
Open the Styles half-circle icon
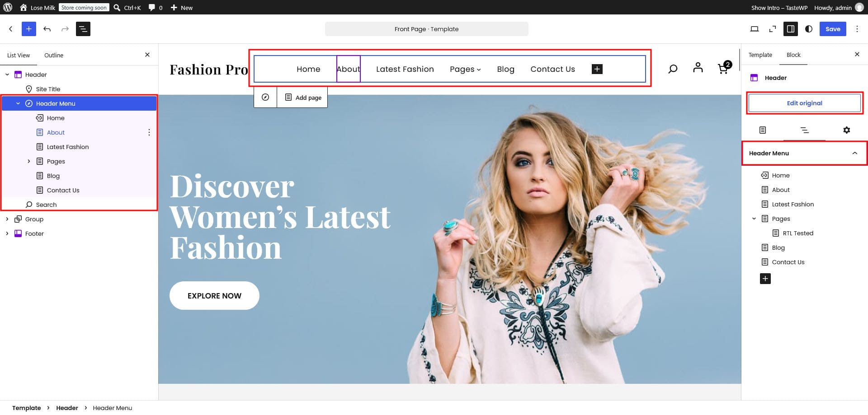click(x=808, y=29)
